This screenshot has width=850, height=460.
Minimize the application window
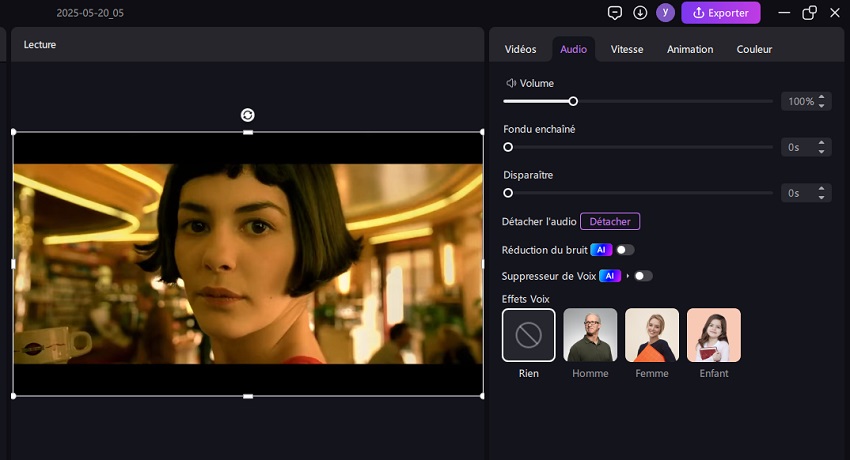tap(784, 12)
